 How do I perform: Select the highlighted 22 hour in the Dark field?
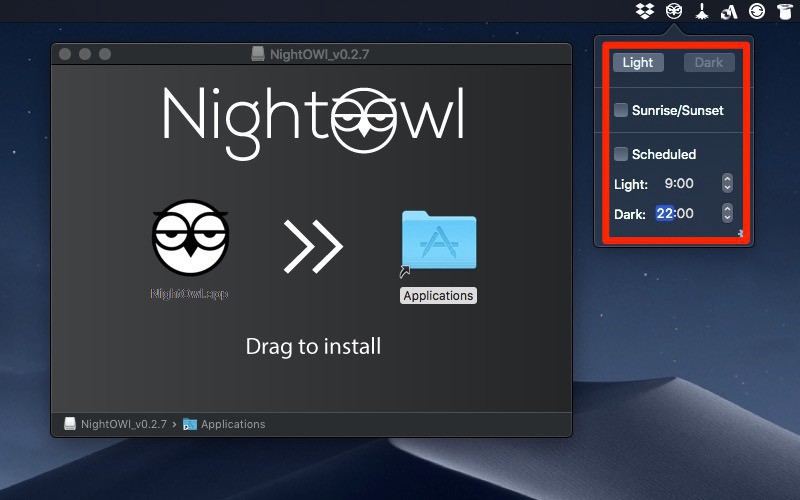(664, 213)
